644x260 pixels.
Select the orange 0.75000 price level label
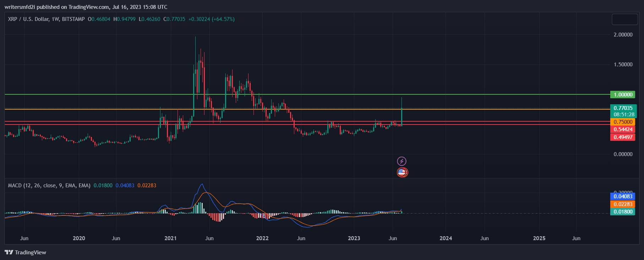[623, 122]
